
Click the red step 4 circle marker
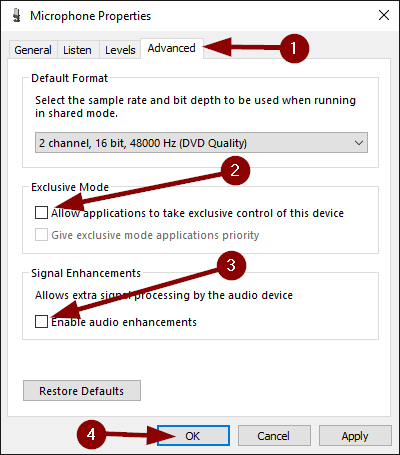pyautogui.click(x=91, y=435)
